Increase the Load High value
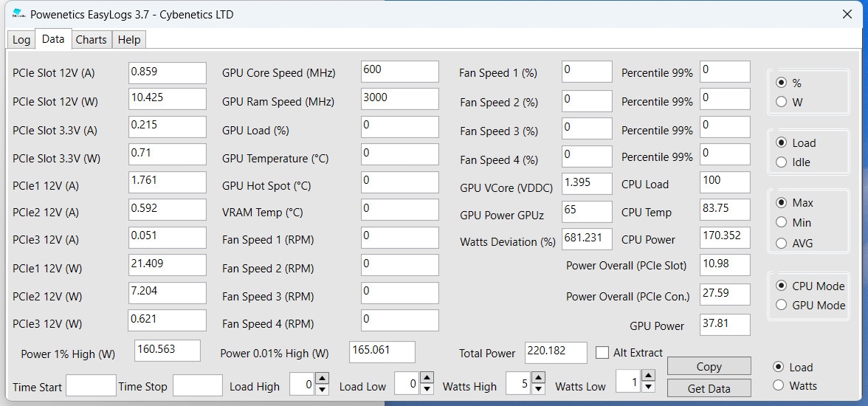Image resolution: width=868 pixels, height=406 pixels. (x=322, y=379)
